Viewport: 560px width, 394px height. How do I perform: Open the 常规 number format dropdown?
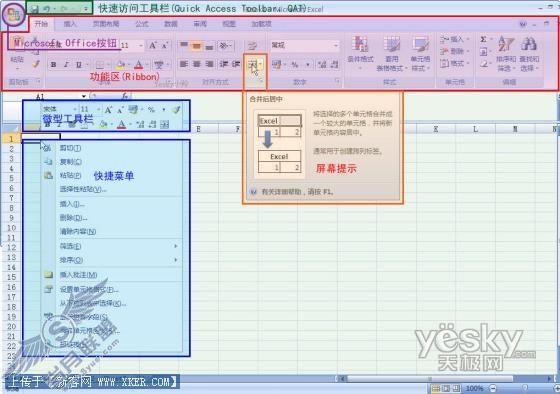point(336,45)
